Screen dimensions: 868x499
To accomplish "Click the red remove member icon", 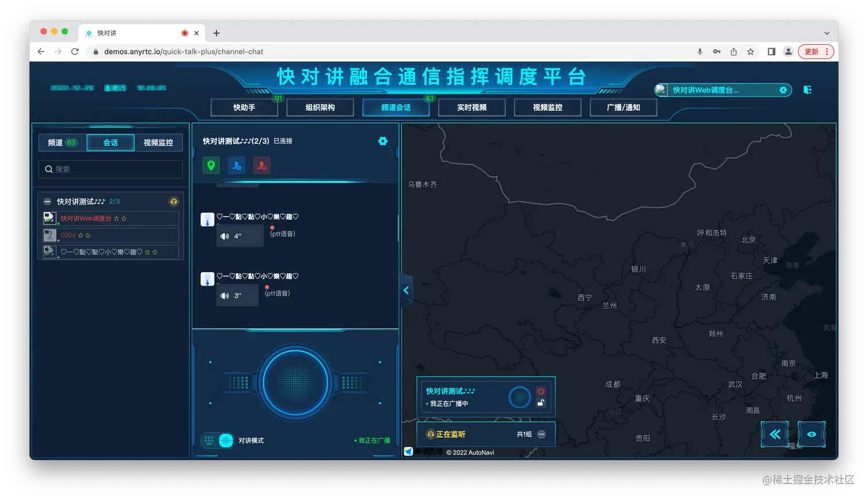I will 262,166.
